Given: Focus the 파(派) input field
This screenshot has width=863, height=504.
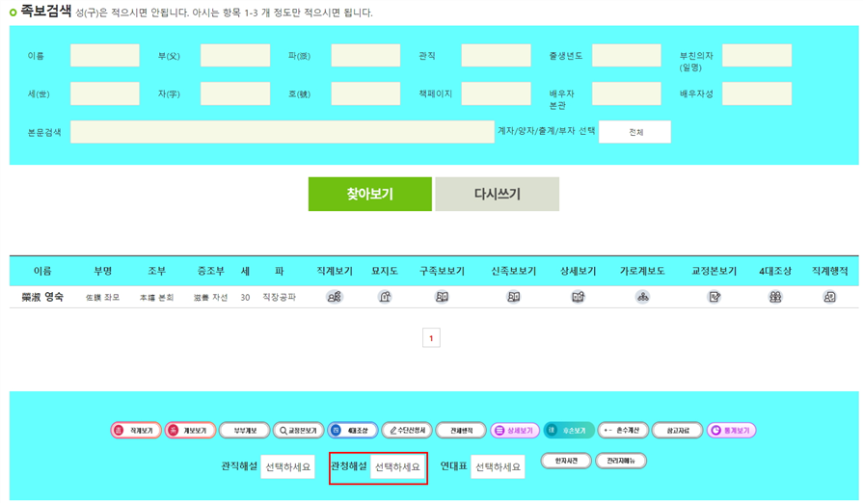Looking at the screenshot, I should 365,56.
